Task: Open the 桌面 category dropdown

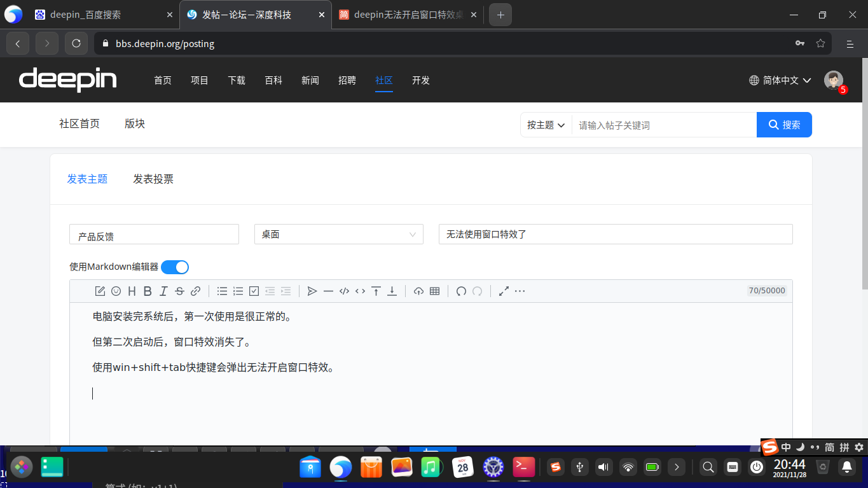Action: click(x=338, y=234)
